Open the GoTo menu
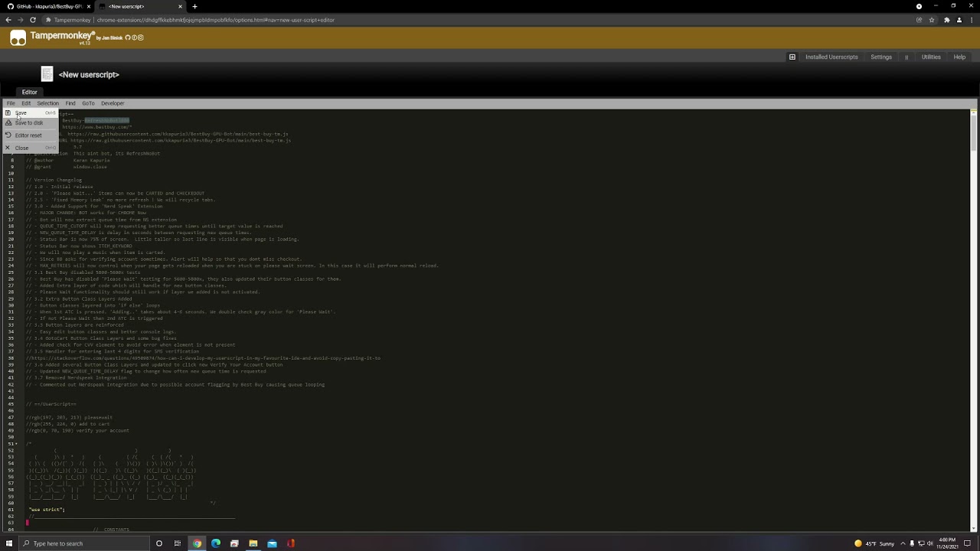 (x=88, y=103)
